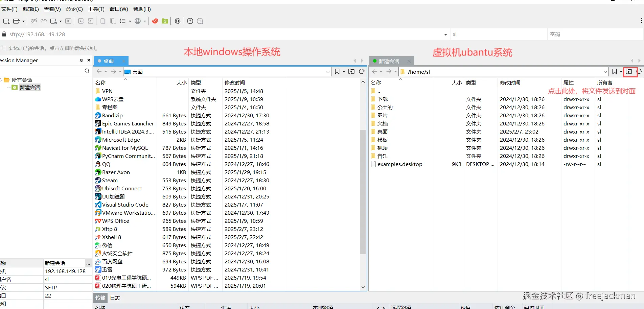This screenshot has width=644, height=309.
Task: Refresh the remote /home/sl directory listing
Action: point(640,72)
